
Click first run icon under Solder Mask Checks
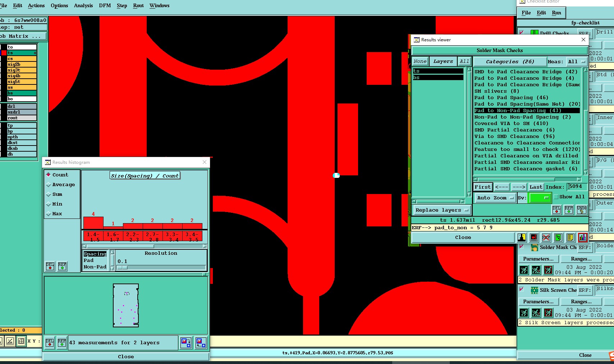[x=524, y=270]
